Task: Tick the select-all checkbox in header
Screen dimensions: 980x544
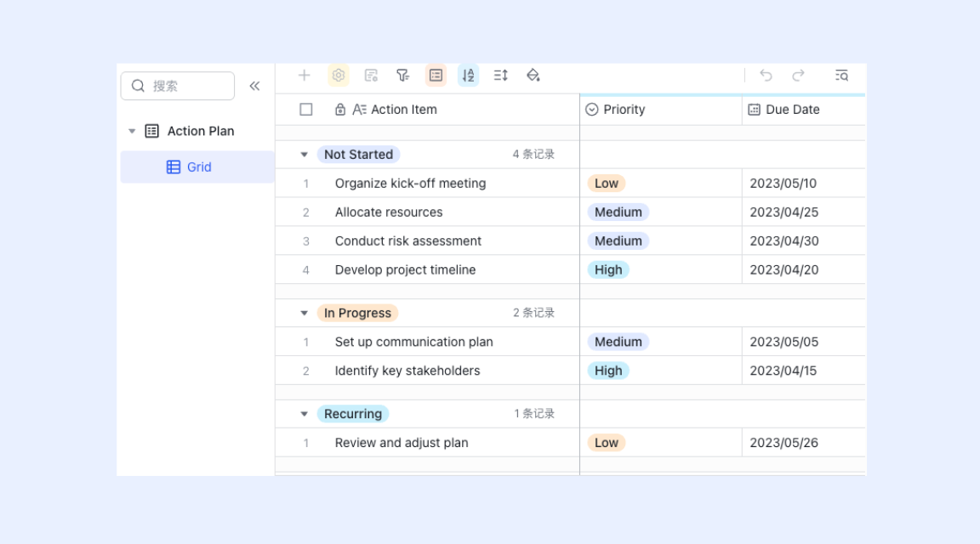Action: (x=306, y=110)
